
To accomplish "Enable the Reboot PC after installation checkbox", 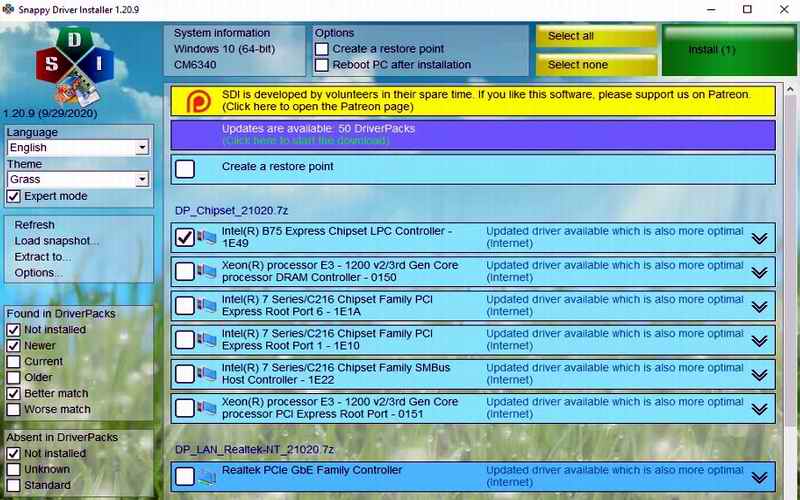I will (322, 65).
